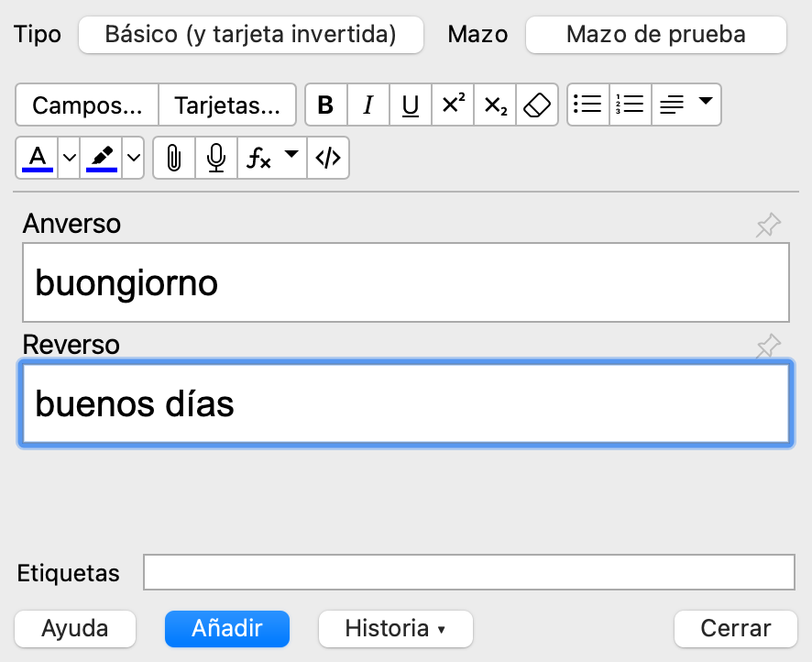Select the Reverso field label
Viewport: 812px width, 662px height.
point(71,345)
